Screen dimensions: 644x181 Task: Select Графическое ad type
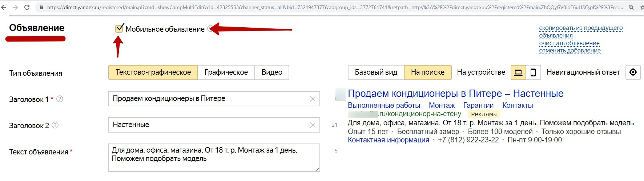tap(226, 72)
